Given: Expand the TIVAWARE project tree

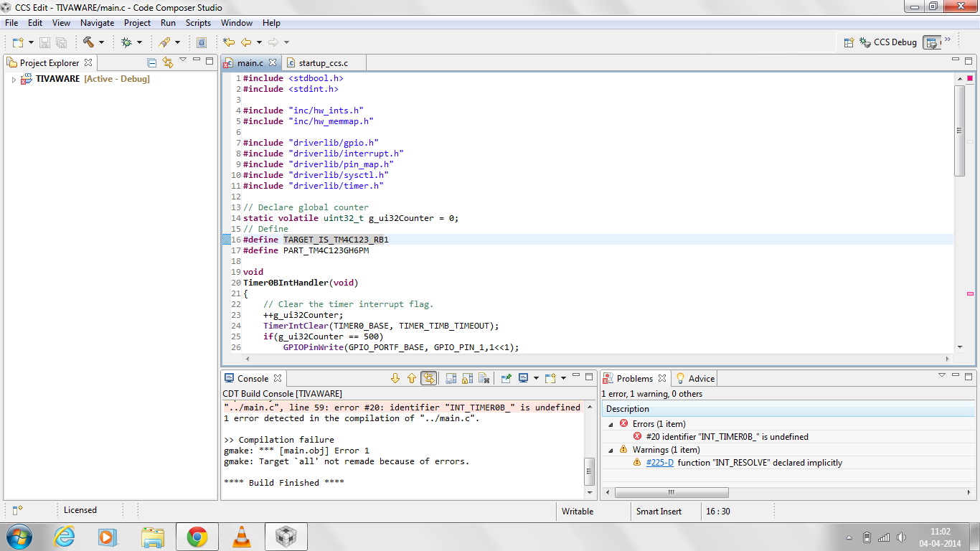Looking at the screenshot, I should click(x=14, y=80).
